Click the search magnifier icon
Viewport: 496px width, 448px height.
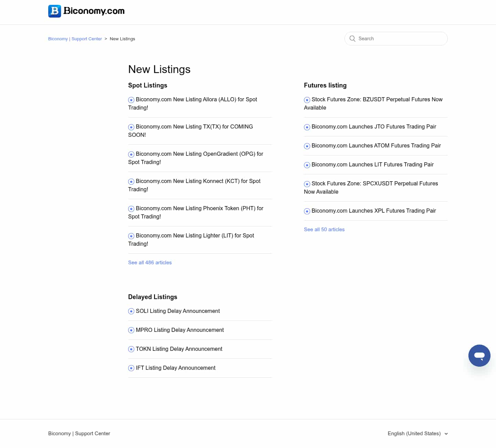(352, 39)
